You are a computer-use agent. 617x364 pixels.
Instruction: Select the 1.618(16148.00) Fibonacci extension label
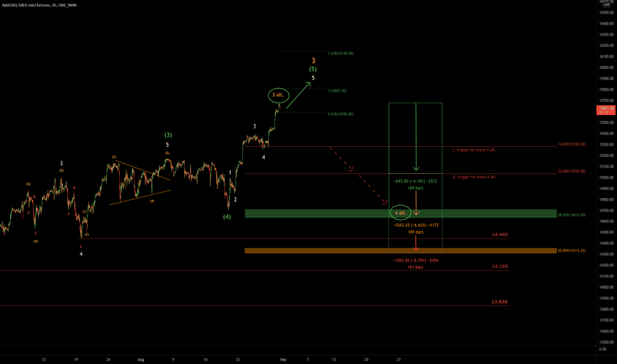tap(340, 53)
